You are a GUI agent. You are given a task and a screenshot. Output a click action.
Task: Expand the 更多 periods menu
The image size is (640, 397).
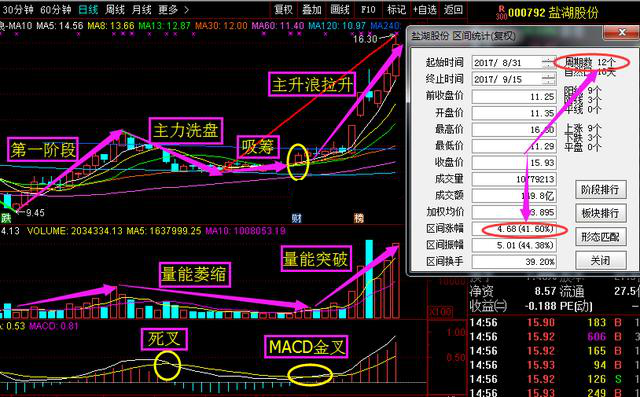pyautogui.click(x=173, y=9)
